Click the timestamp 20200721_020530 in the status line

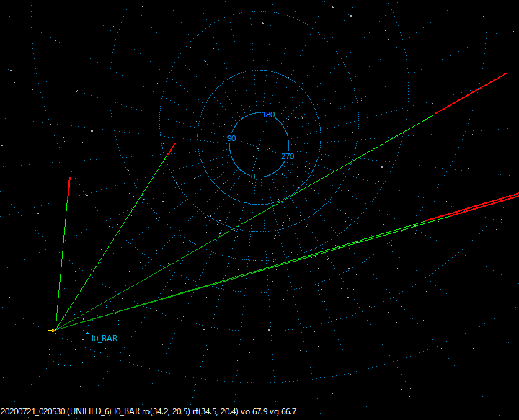point(33,411)
